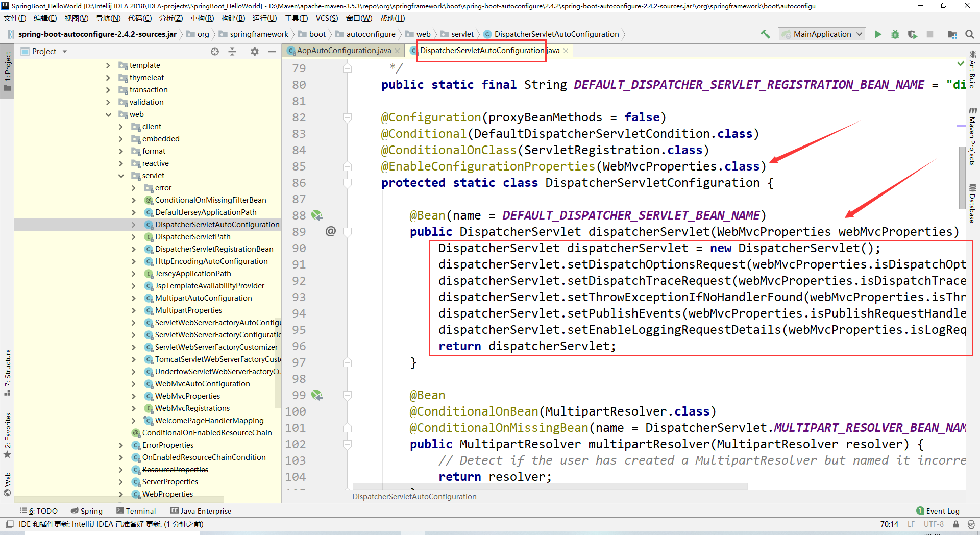Open the 文件(F) menu
The width and height of the screenshot is (980, 535).
point(15,18)
